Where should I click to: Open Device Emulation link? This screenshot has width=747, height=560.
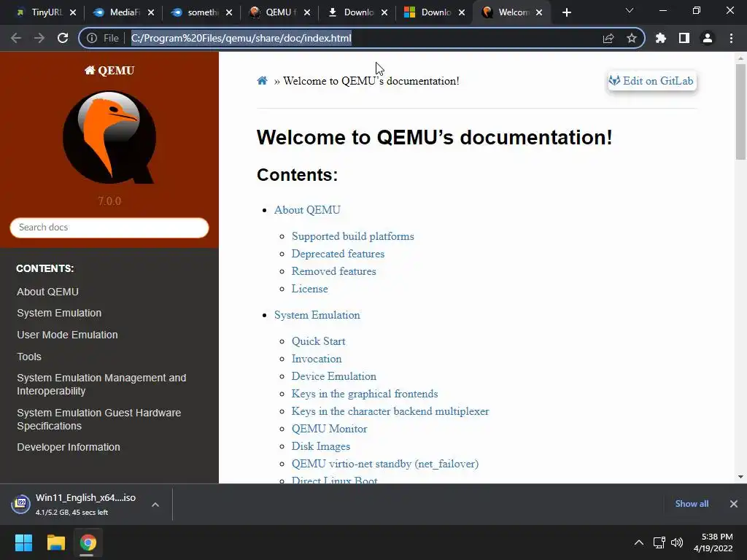(x=334, y=376)
